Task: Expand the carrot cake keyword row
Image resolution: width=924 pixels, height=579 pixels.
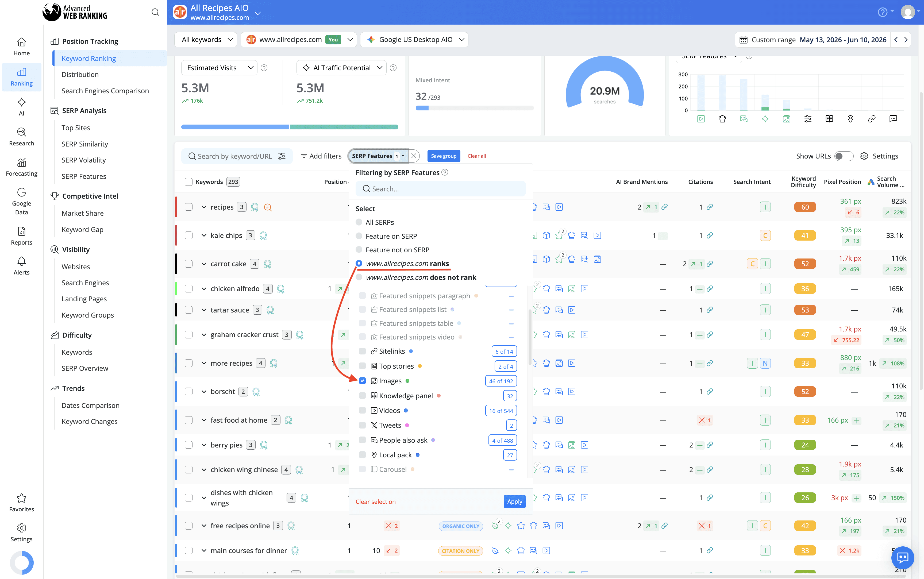Action: (204, 264)
